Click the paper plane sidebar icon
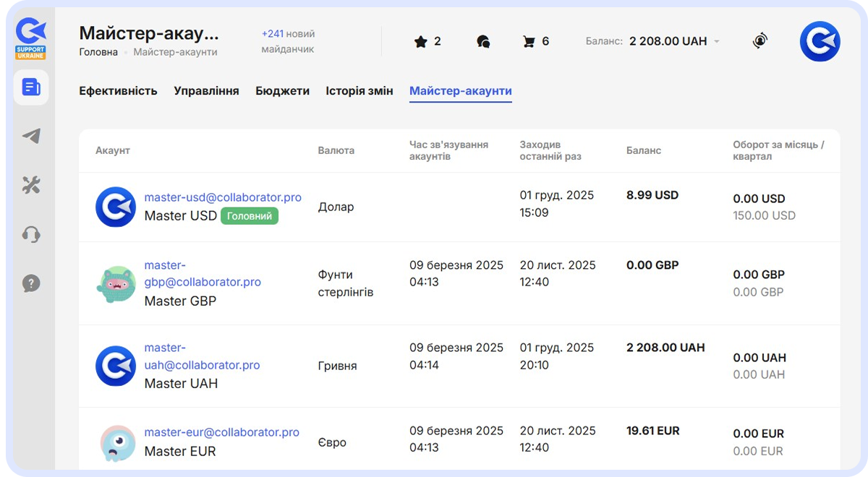This screenshot has height=477, width=868. click(31, 137)
